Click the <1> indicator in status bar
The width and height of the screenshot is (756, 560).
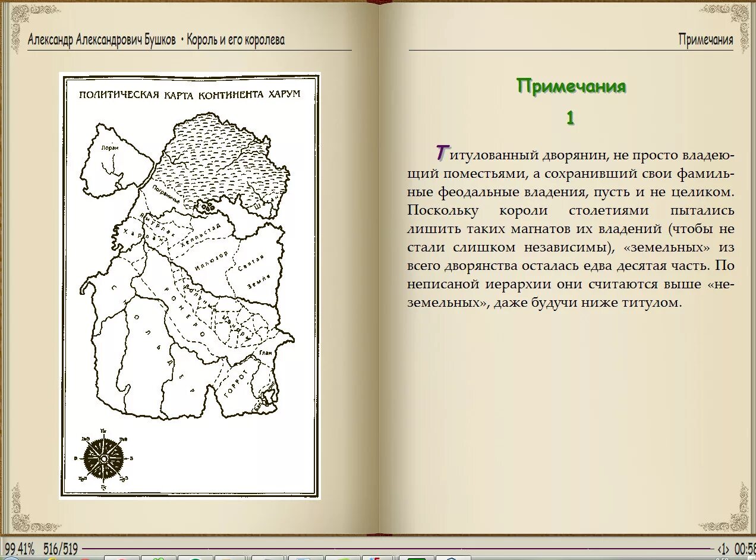(723, 549)
